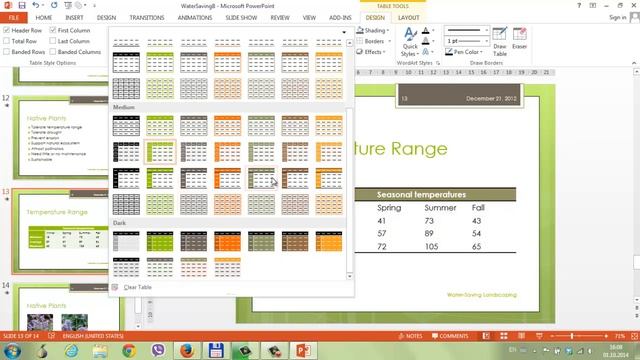This screenshot has height=360, width=640.
Task: Click the Redo repeat icon
Action: coord(54,5)
